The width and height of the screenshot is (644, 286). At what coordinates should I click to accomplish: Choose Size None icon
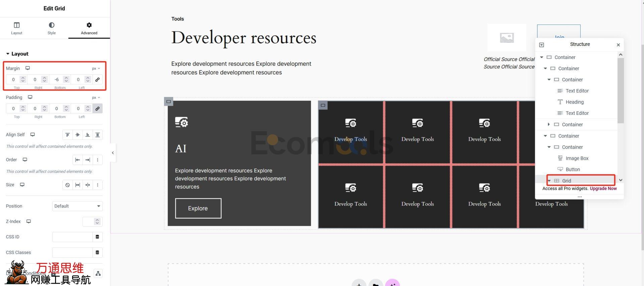(67, 185)
